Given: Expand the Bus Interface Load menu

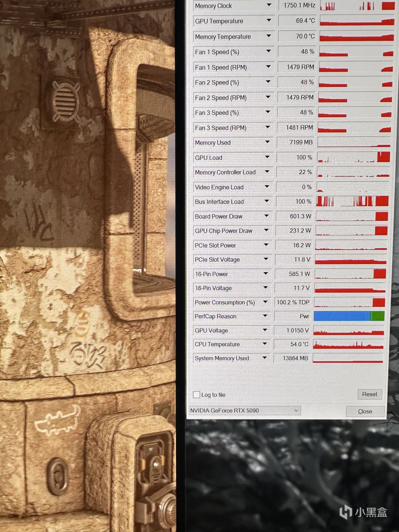Looking at the screenshot, I should (x=267, y=201).
